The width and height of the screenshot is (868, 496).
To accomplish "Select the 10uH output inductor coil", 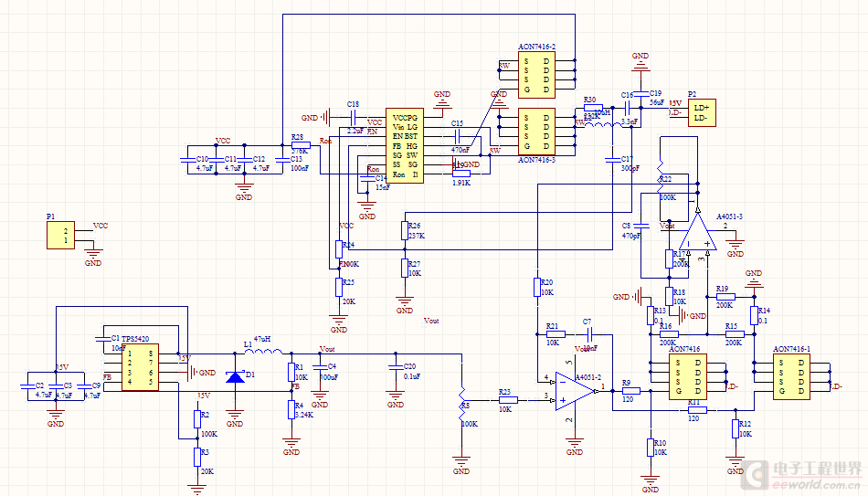I will (x=603, y=124).
